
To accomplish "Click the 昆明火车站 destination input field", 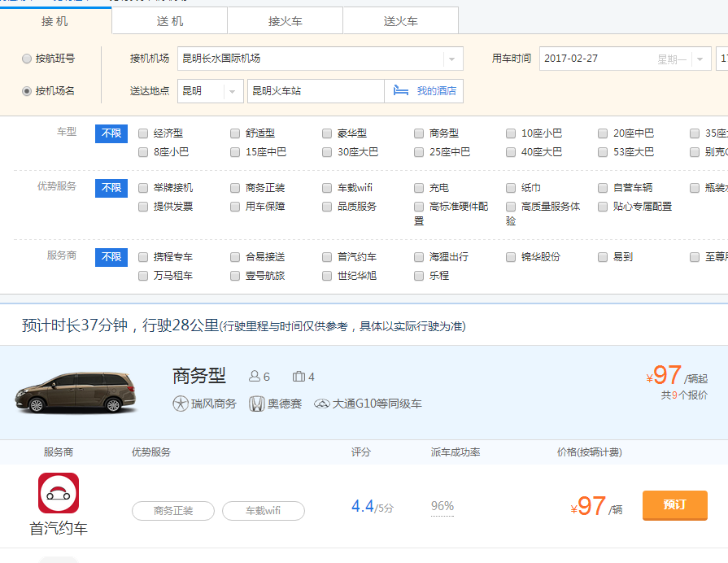I will pyautogui.click(x=316, y=91).
